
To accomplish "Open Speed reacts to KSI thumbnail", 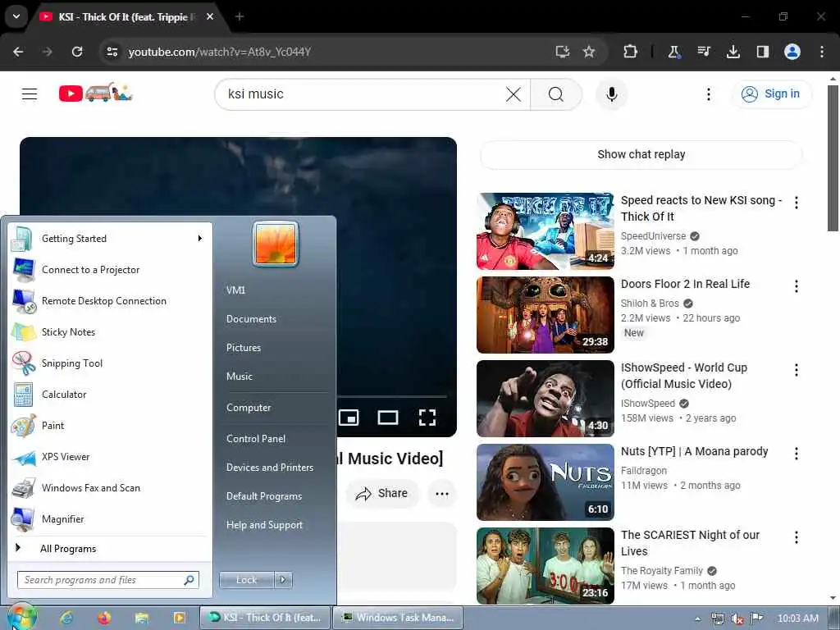I will 546,231.
